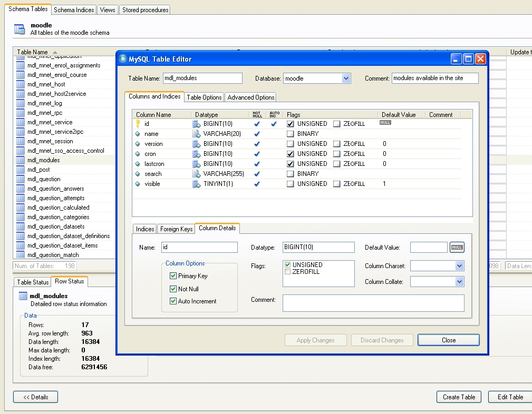The height and width of the screenshot is (414, 532).
Task: Open the Indices tab
Action: click(145, 229)
